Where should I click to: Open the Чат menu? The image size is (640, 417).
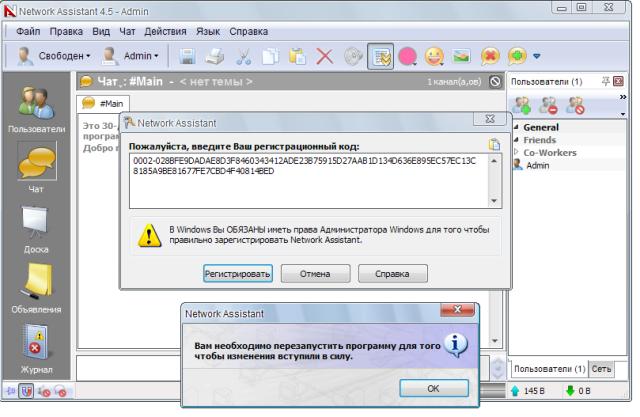(127, 31)
